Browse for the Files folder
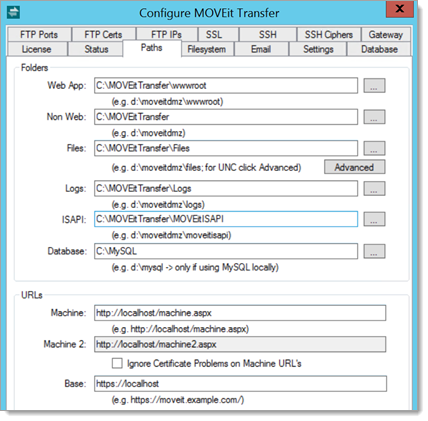The width and height of the screenshot is (428, 421). click(x=374, y=148)
